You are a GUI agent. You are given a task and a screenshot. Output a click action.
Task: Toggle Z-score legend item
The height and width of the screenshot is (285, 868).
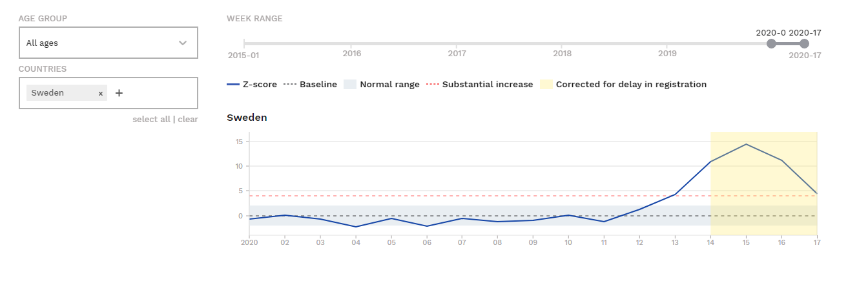tap(252, 85)
